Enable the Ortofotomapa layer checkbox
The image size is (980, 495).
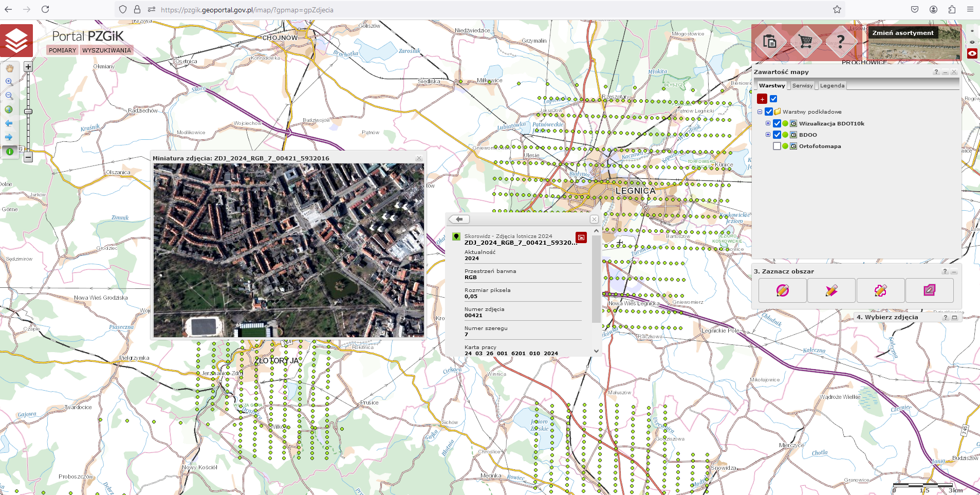[x=777, y=146]
